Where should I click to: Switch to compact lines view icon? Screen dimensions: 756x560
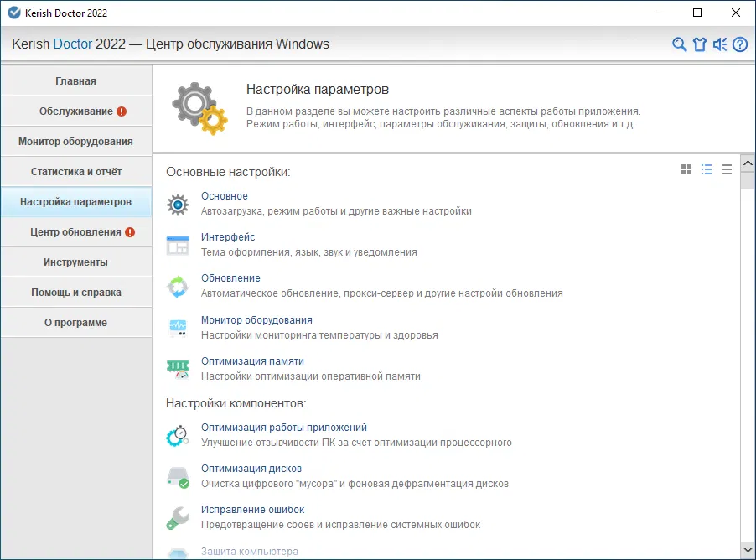pos(727,169)
